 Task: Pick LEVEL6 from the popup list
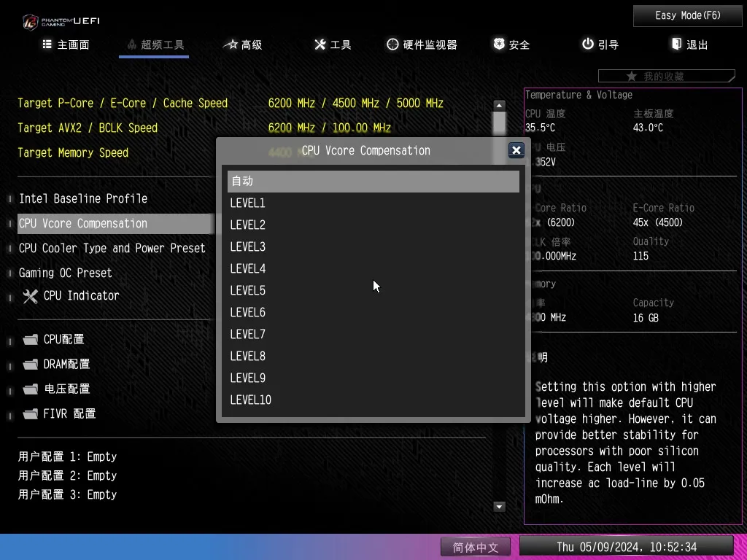373,313
